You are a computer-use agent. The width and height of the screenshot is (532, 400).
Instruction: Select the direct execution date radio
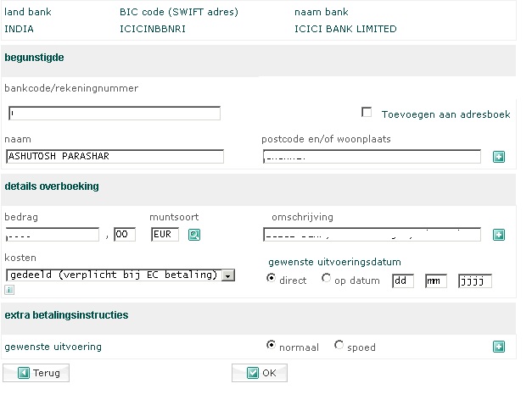click(x=272, y=280)
